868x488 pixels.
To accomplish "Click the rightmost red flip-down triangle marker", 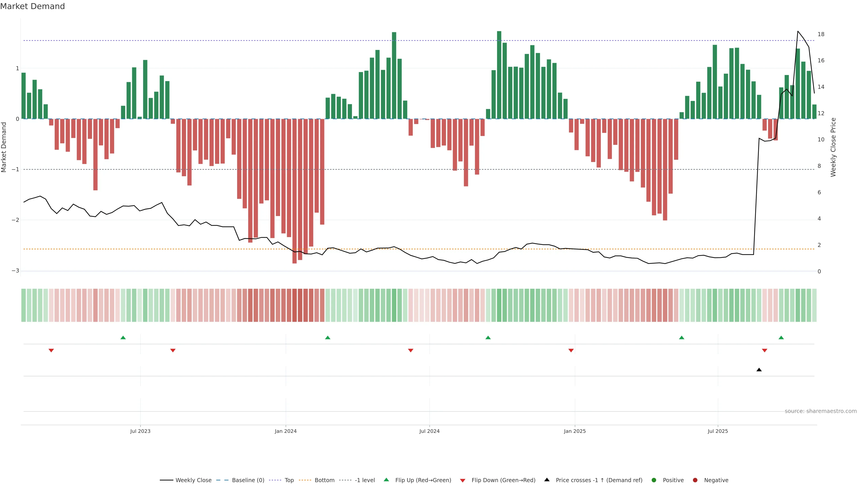I will click(x=764, y=351).
